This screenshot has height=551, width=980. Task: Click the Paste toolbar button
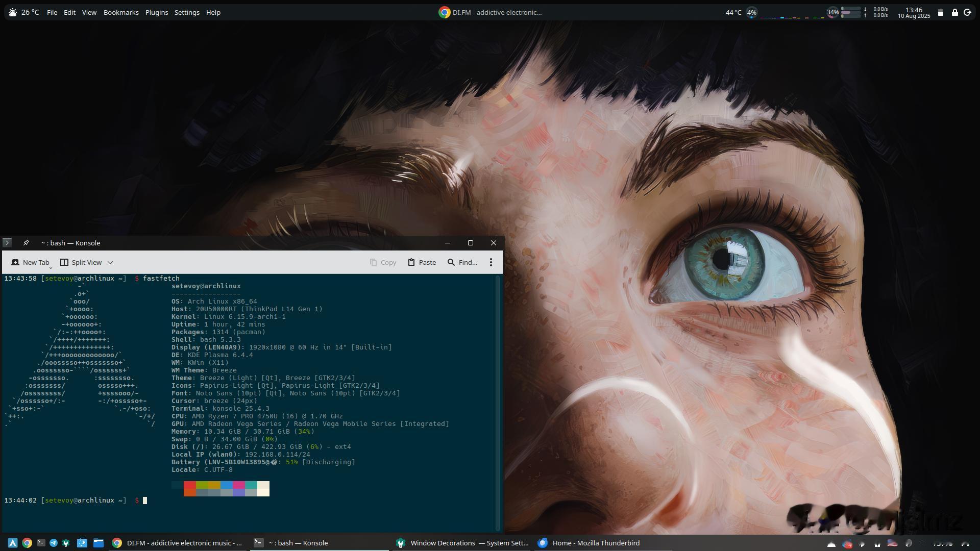tap(422, 262)
